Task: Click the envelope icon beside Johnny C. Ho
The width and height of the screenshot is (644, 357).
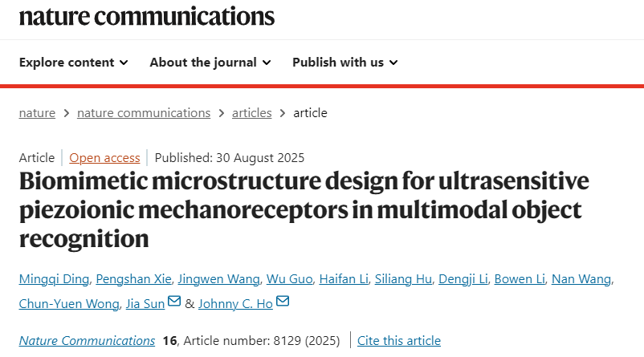Action: pos(283,301)
